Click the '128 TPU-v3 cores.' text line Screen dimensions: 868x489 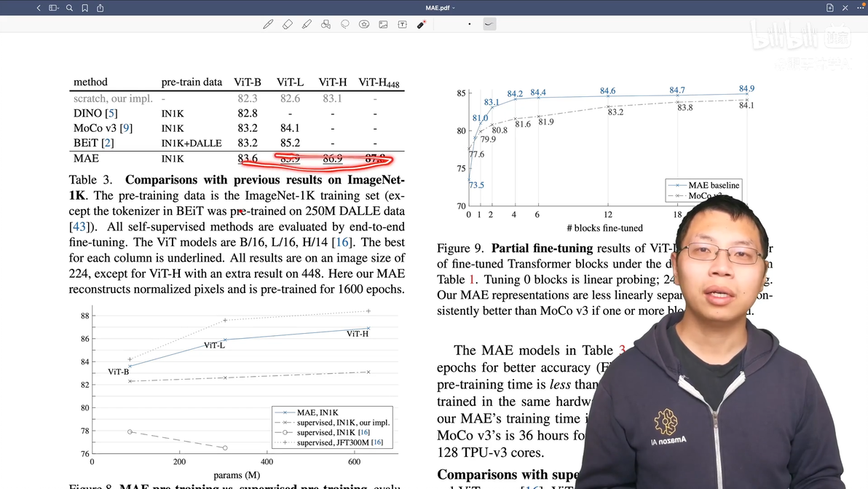point(491,453)
